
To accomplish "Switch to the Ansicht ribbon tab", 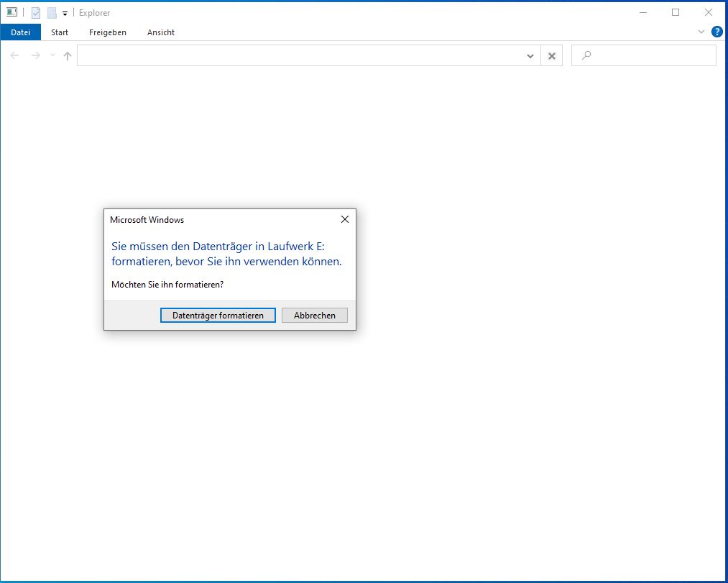I will [x=161, y=32].
